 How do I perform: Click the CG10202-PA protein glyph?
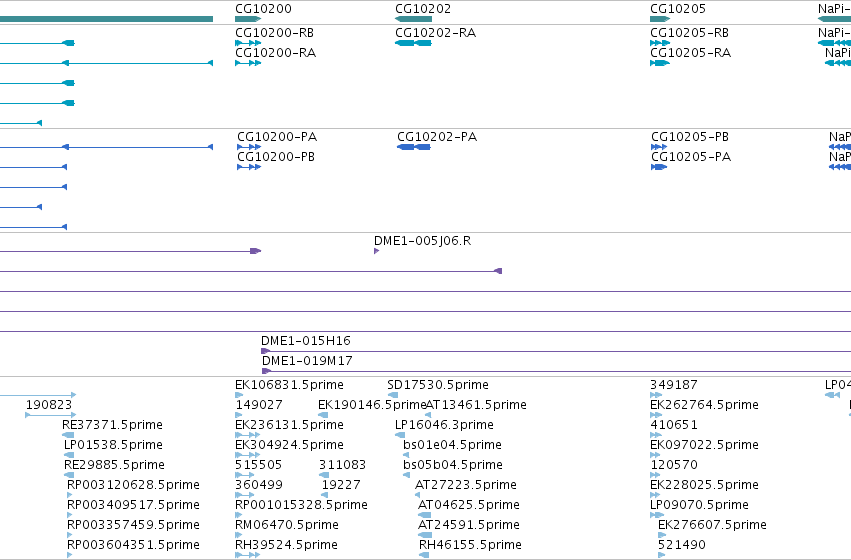414,147
